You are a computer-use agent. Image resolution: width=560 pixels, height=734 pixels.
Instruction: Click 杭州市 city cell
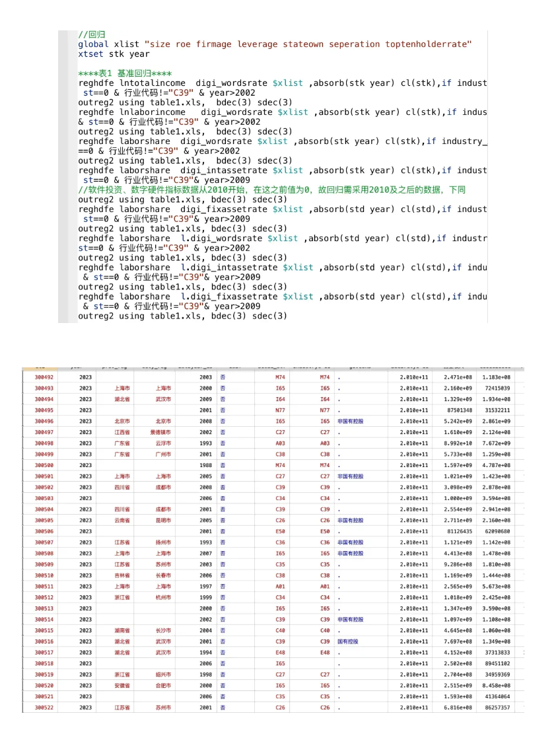[163, 598]
